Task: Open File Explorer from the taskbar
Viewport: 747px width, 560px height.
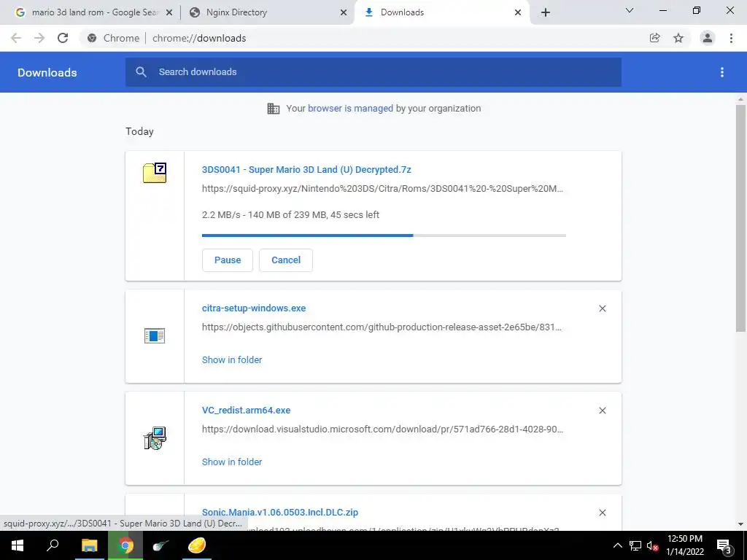Action: click(89, 545)
